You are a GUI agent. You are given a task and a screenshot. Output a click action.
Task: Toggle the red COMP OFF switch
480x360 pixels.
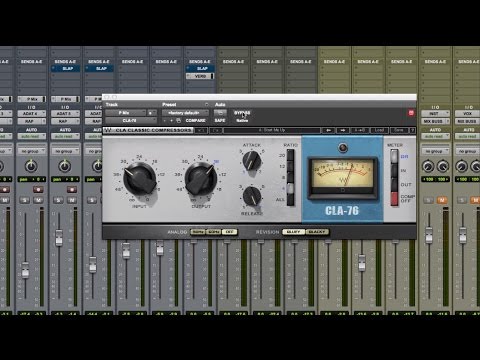coord(394,199)
